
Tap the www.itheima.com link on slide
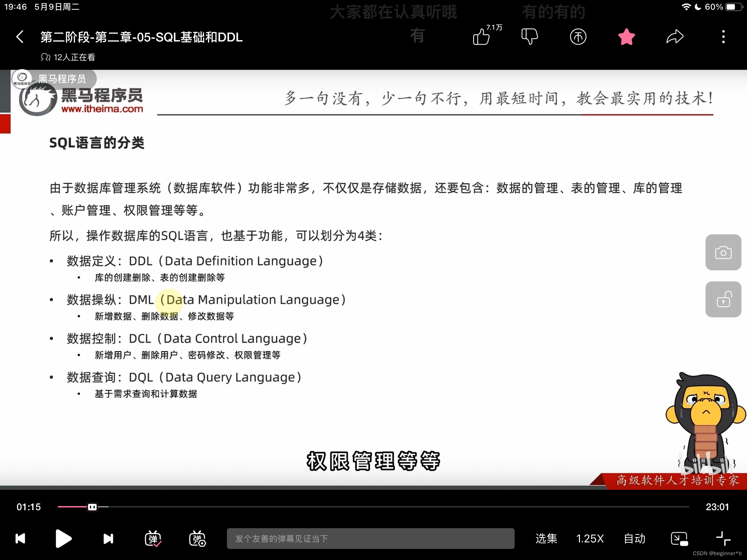[102, 109]
